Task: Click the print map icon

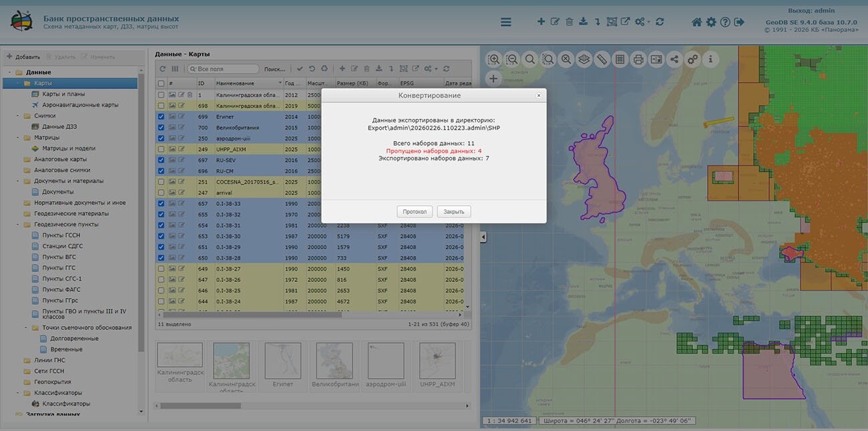Action: pos(638,59)
